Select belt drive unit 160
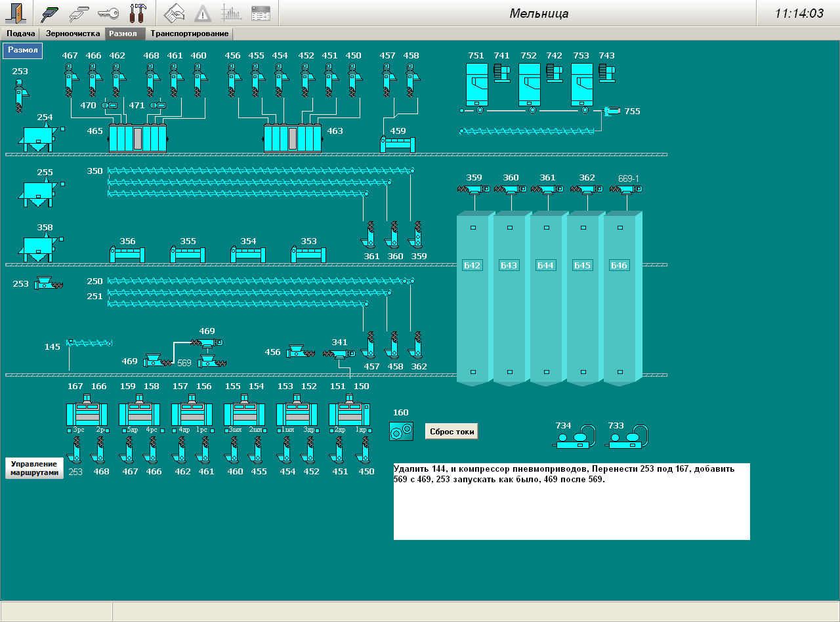Viewport: 840px width, 622px height. point(401,431)
